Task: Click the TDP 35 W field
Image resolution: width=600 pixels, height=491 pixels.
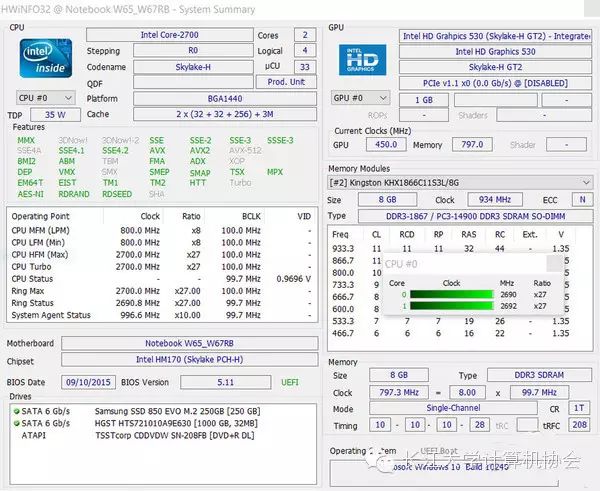Action: 55,114
